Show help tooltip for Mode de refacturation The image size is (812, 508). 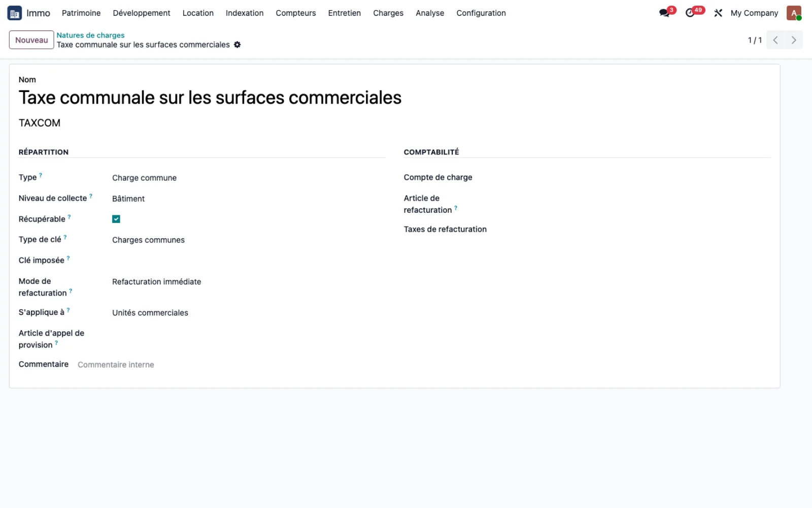tap(71, 291)
